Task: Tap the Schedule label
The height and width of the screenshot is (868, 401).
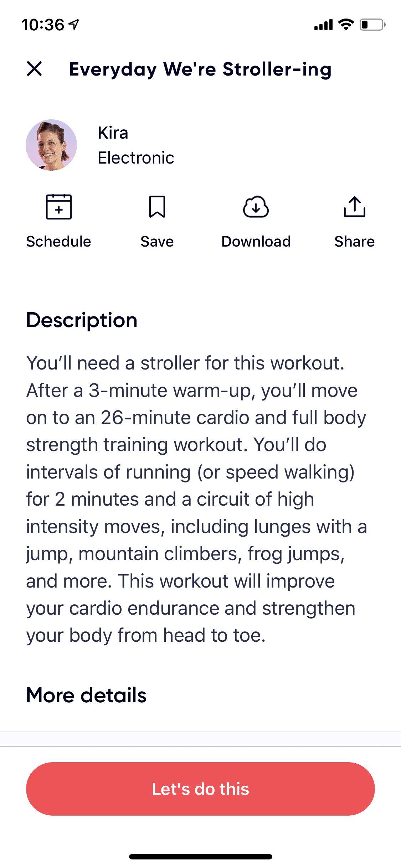Action: (59, 242)
